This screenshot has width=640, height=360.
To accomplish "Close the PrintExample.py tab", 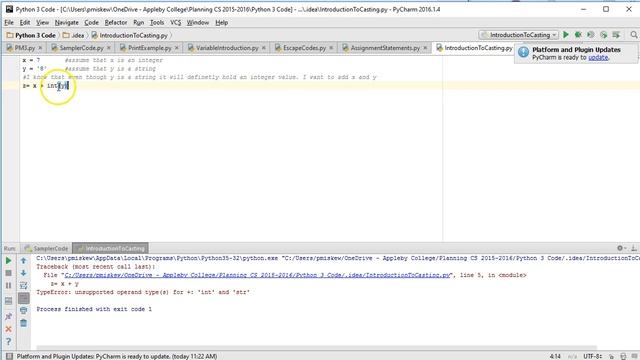I will pos(176,48).
